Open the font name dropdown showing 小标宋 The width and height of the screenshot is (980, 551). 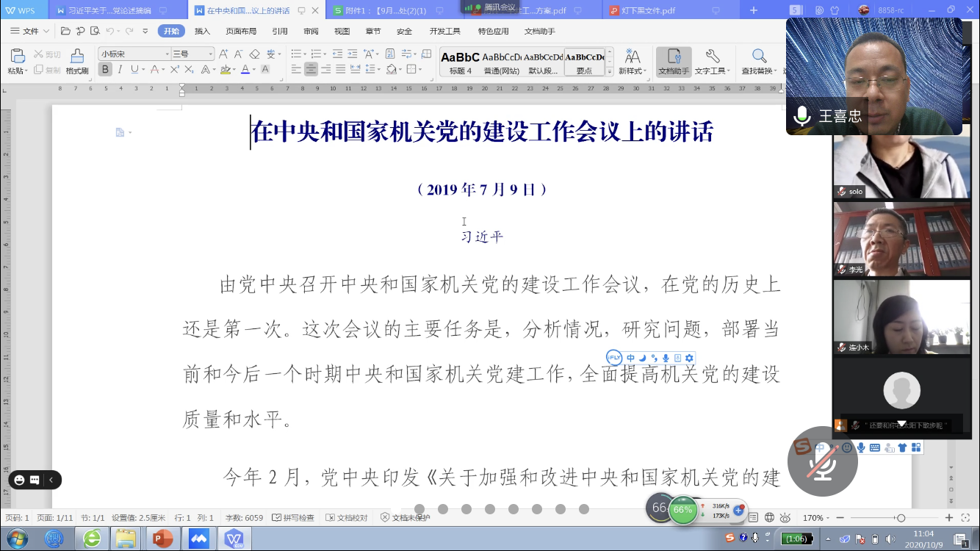tap(166, 54)
